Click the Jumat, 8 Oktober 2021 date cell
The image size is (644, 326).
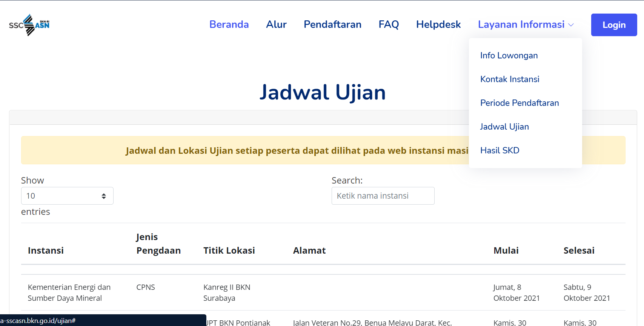click(x=516, y=292)
